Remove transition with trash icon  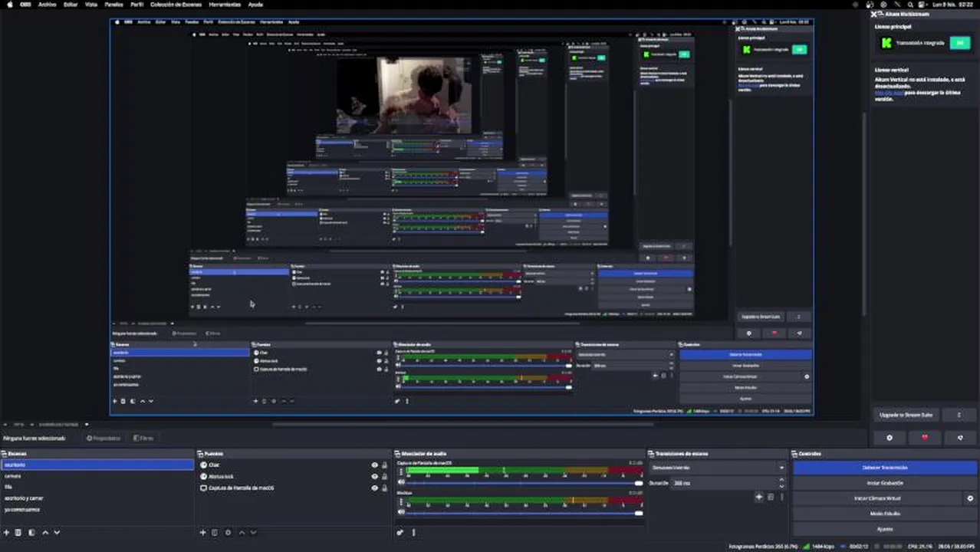(x=771, y=497)
